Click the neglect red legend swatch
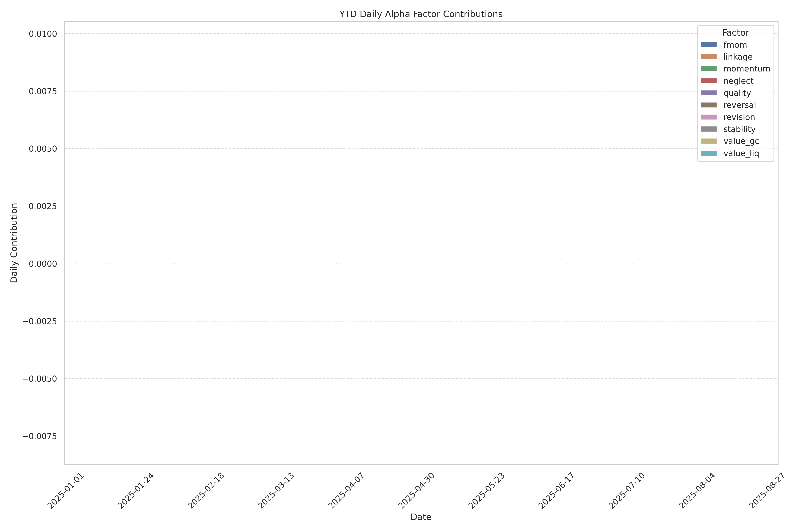 click(708, 81)
